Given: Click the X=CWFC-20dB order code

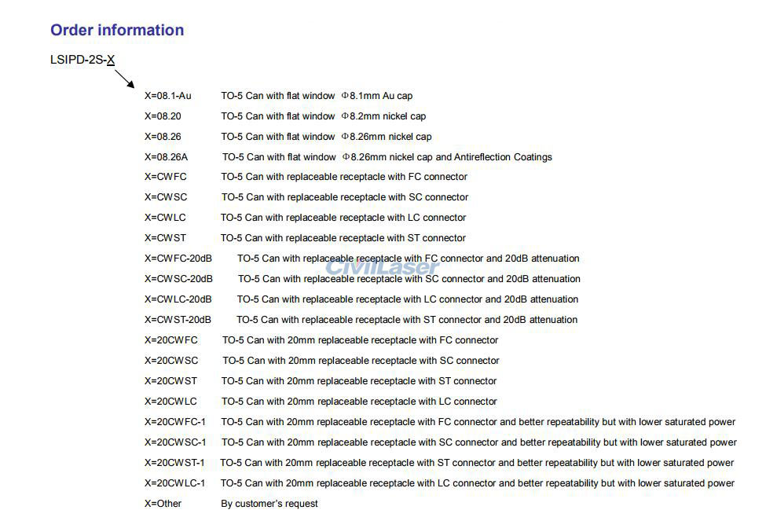Looking at the screenshot, I should (x=178, y=259).
